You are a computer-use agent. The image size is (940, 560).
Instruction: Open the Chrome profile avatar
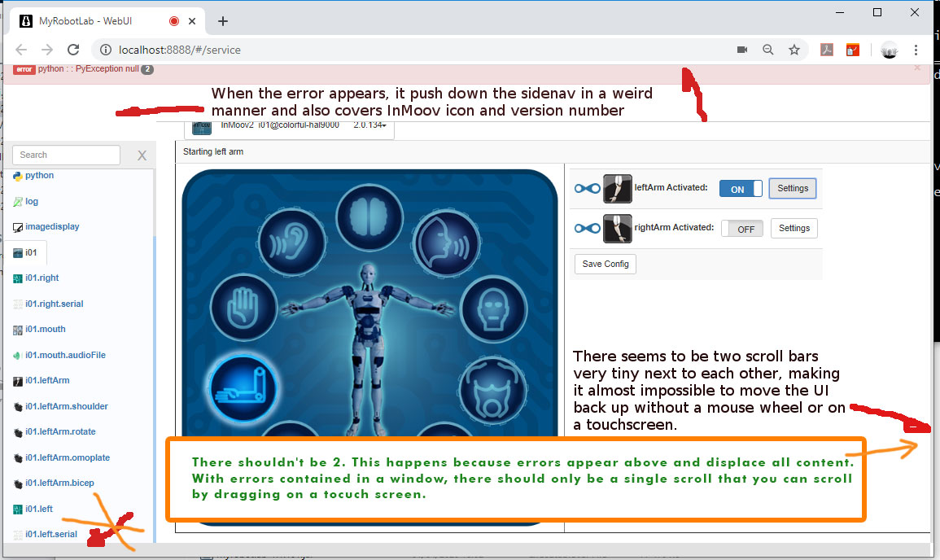[889, 50]
